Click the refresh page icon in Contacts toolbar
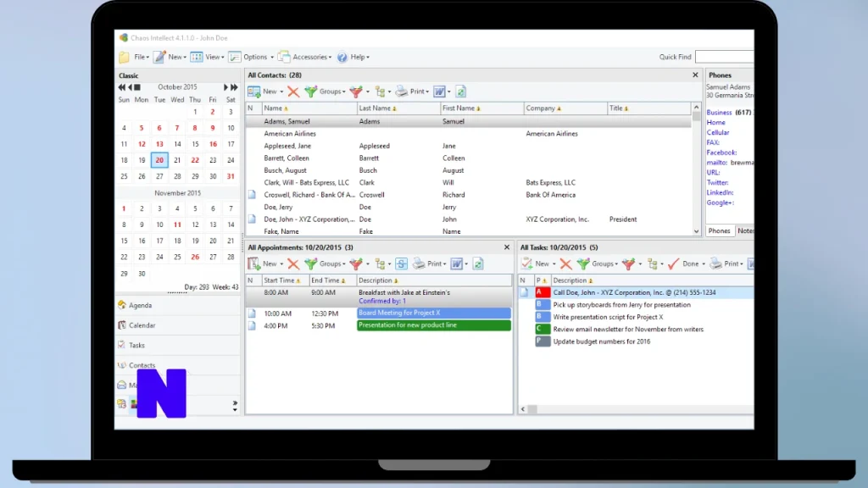 pos(460,91)
